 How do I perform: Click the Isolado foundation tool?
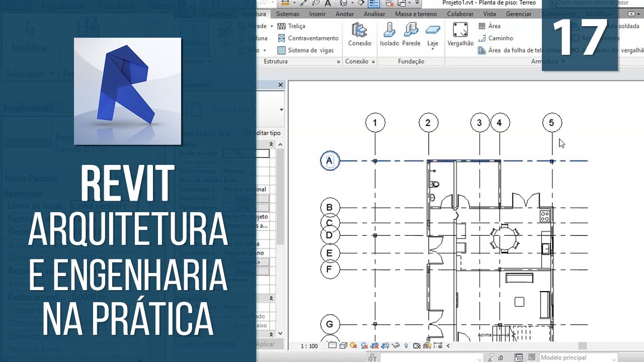[x=389, y=34]
